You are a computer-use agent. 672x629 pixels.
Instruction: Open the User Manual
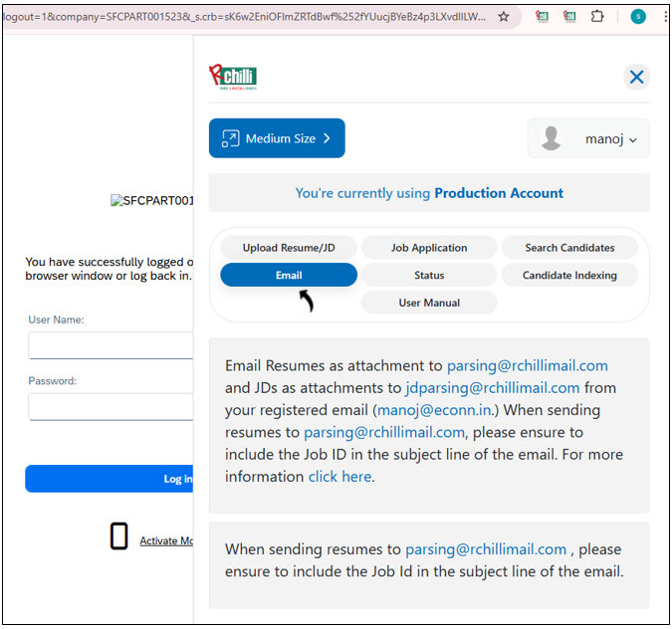coord(429,303)
